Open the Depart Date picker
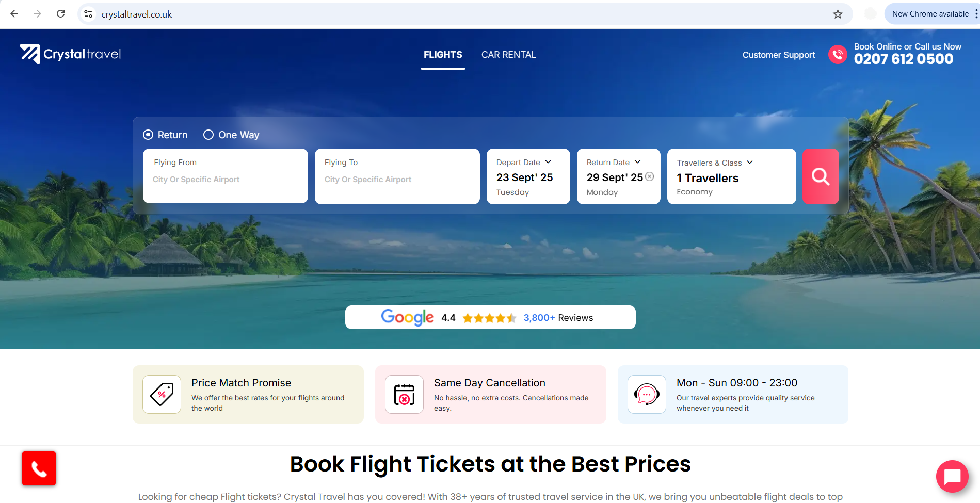The height and width of the screenshot is (503, 980). click(528, 176)
